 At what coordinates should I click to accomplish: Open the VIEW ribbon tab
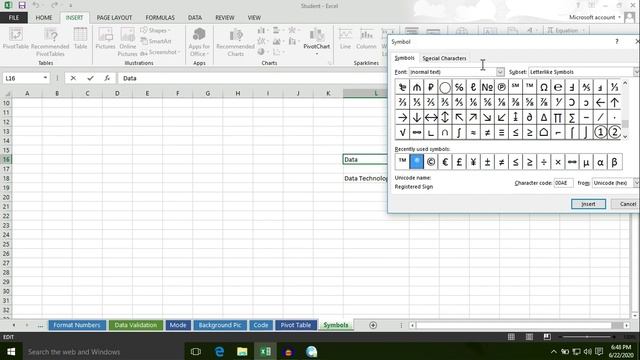click(254, 18)
